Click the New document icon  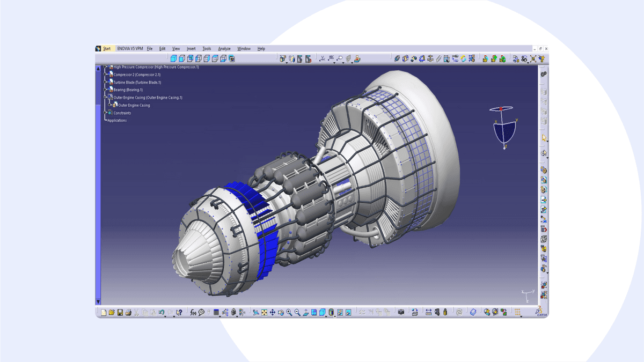coord(104,312)
